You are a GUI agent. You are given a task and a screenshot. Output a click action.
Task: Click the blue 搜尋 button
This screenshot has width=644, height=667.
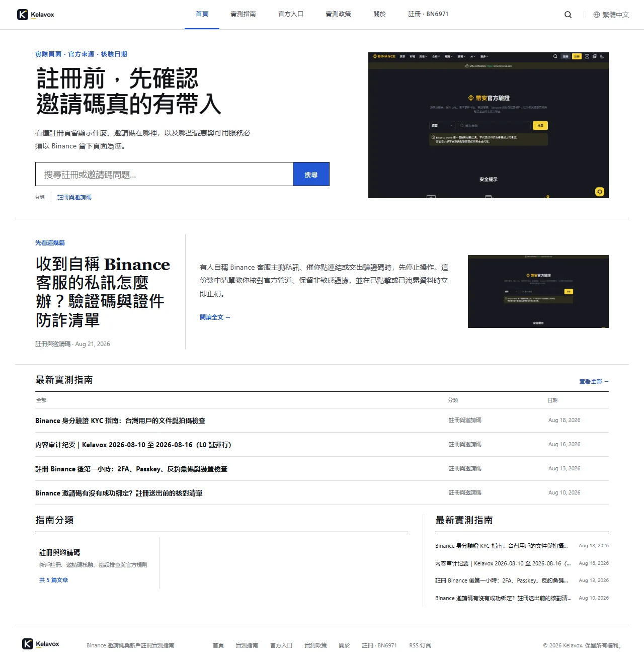click(x=311, y=174)
